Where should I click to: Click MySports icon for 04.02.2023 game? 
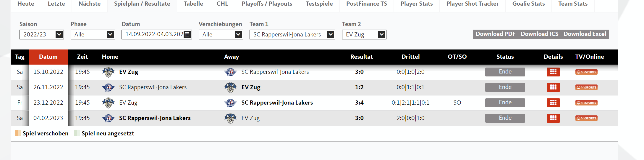click(x=586, y=118)
